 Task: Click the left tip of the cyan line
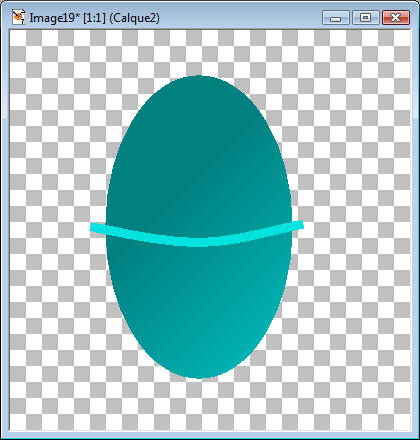tap(92, 227)
